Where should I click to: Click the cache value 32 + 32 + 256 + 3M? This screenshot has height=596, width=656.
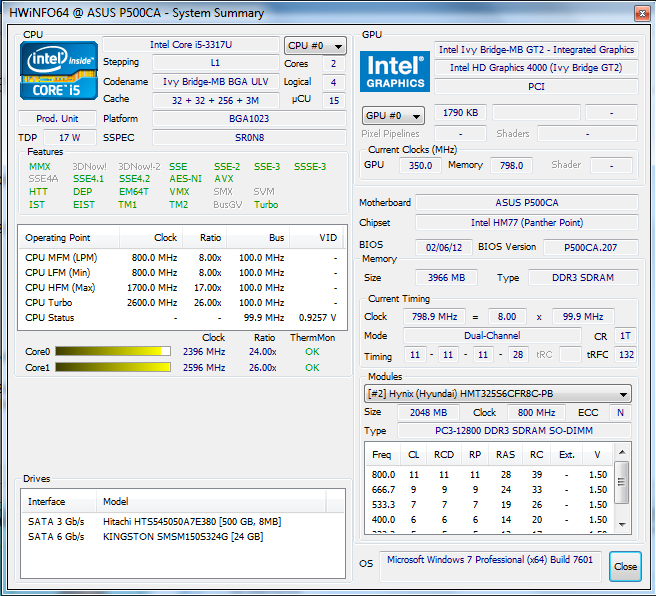point(215,100)
